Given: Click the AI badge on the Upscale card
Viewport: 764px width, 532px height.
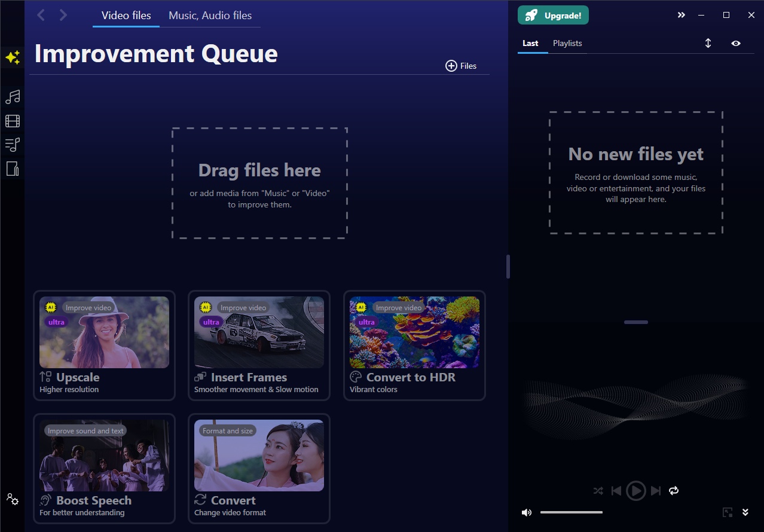Looking at the screenshot, I should 51,308.
